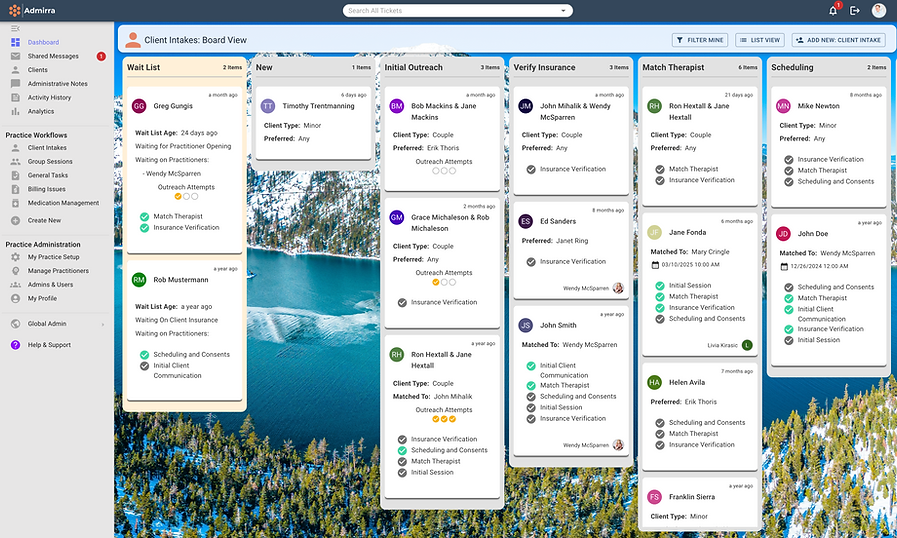Screen dimensions: 897x538
Task: Click the logout icon in top bar
Action: coord(855,10)
